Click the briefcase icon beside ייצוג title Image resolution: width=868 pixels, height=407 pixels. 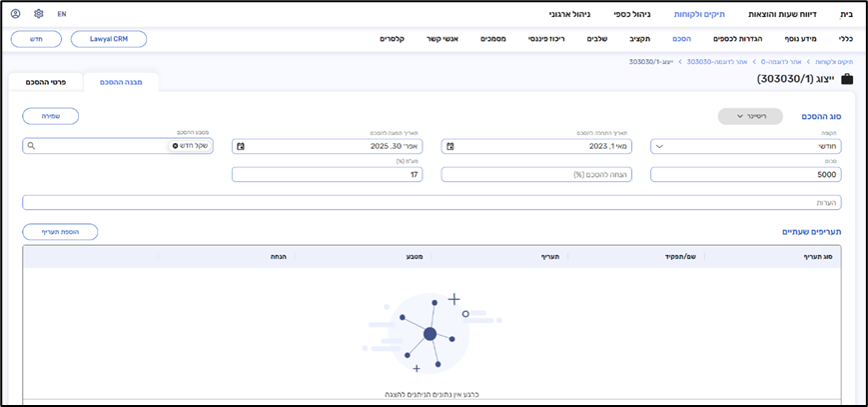pyautogui.click(x=847, y=79)
